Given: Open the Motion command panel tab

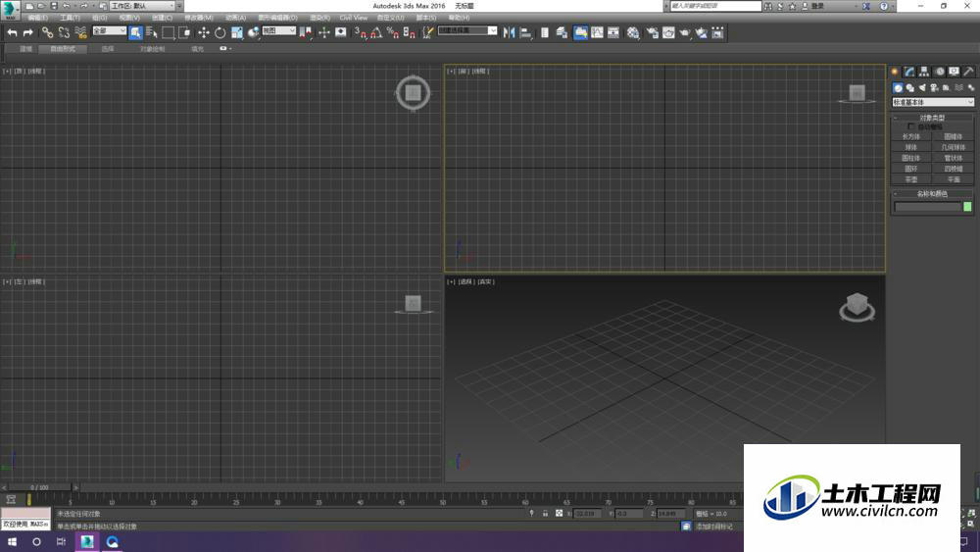Looking at the screenshot, I should pos(940,72).
